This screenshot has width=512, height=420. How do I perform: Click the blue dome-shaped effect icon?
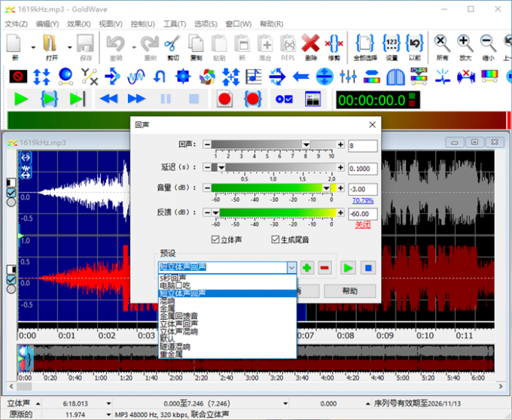coord(395,77)
